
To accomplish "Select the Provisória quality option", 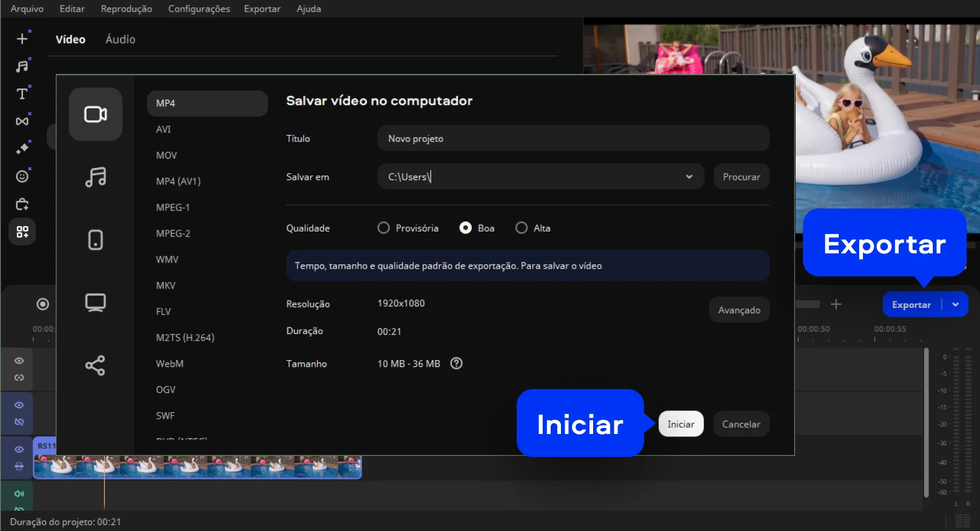I will [x=408, y=228].
